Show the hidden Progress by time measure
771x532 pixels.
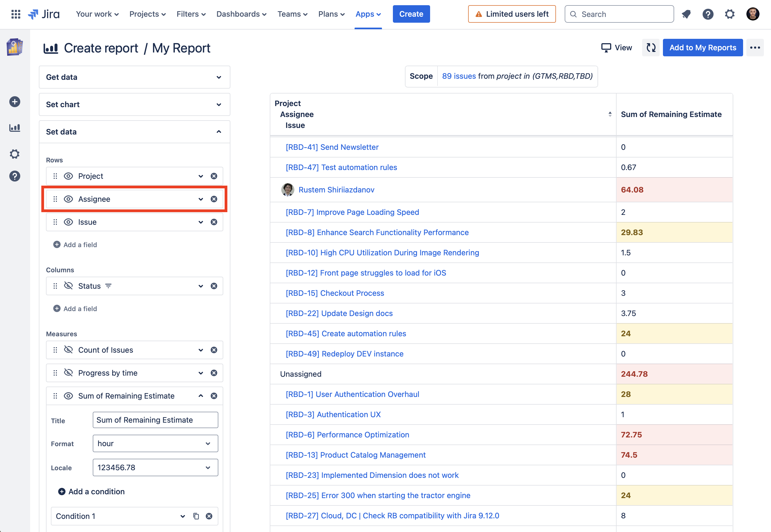click(68, 372)
